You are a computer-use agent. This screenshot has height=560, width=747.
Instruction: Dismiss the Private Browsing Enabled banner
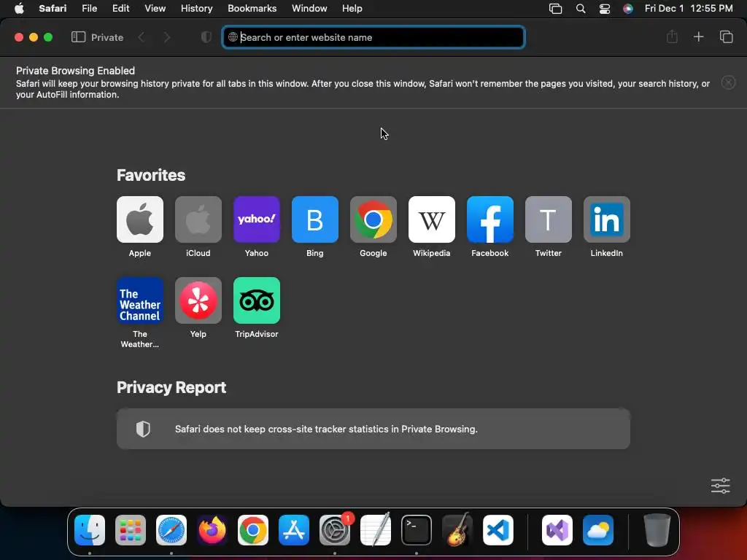click(729, 82)
